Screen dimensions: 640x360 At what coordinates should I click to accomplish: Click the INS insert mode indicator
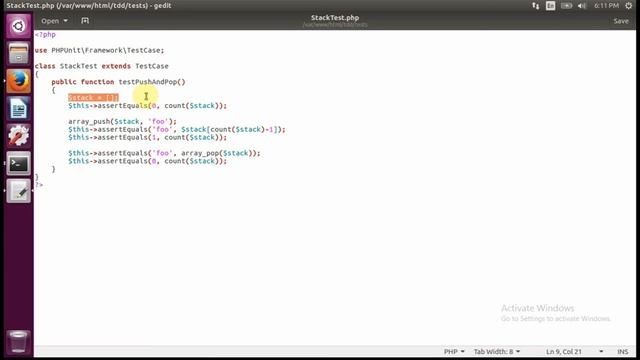pos(622,351)
